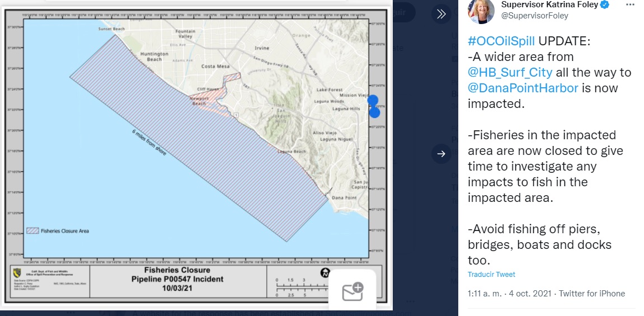This screenshot has width=644, height=316.
Task: Click the Twitter for iPhone source link
Action: pos(592,294)
